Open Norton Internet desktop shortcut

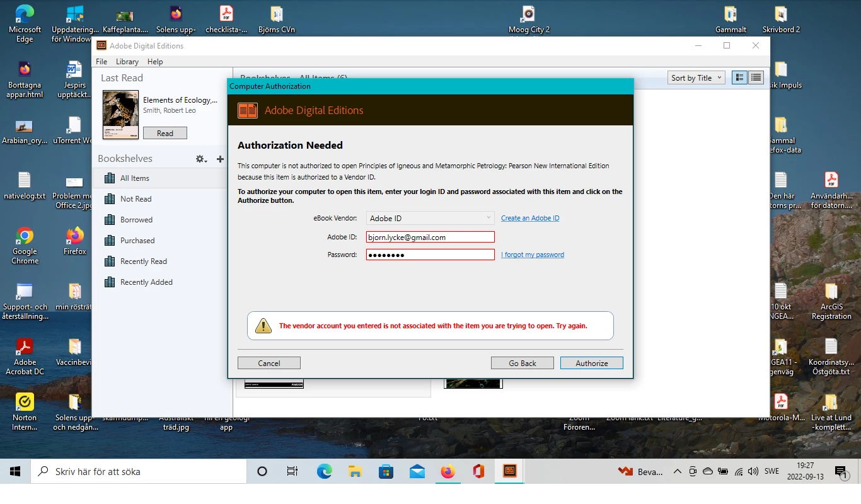click(x=25, y=412)
